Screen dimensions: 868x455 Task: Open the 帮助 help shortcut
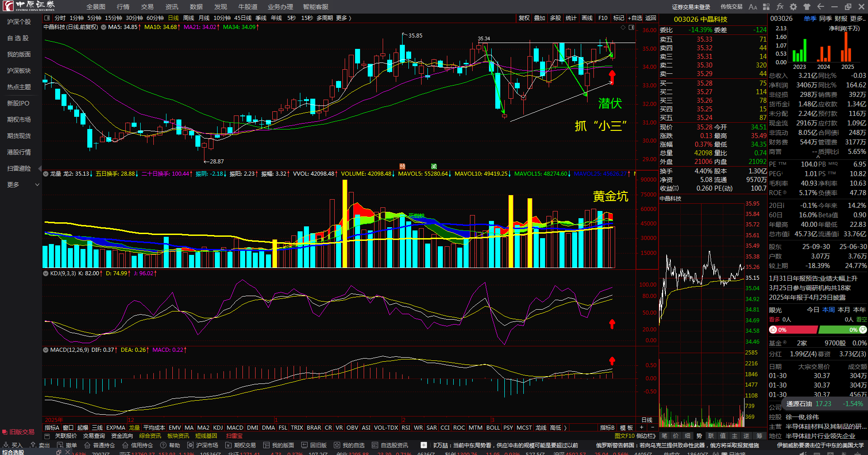click(x=170, y=445)
